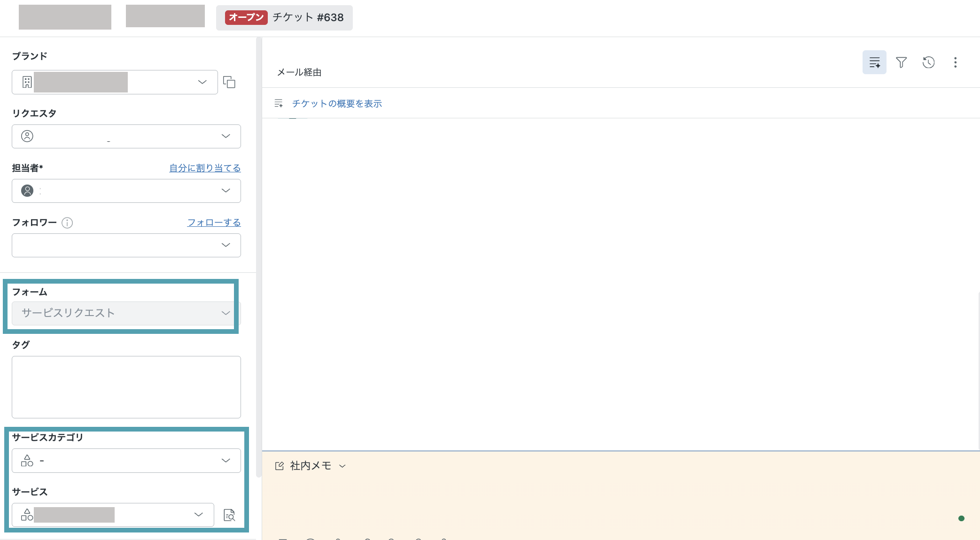Click the info icon next to フォロワー
980x540 pixels.
click(x=67, y=223)
